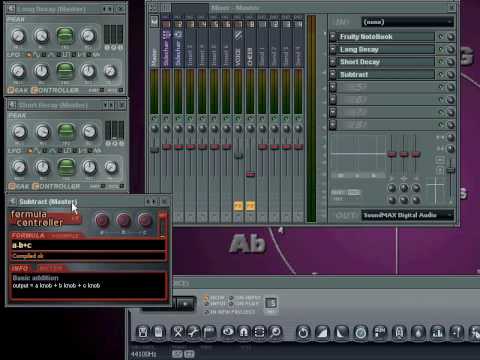Click the Master track volume fader
This screenshot has width=480, height=360.
point(155,150)
